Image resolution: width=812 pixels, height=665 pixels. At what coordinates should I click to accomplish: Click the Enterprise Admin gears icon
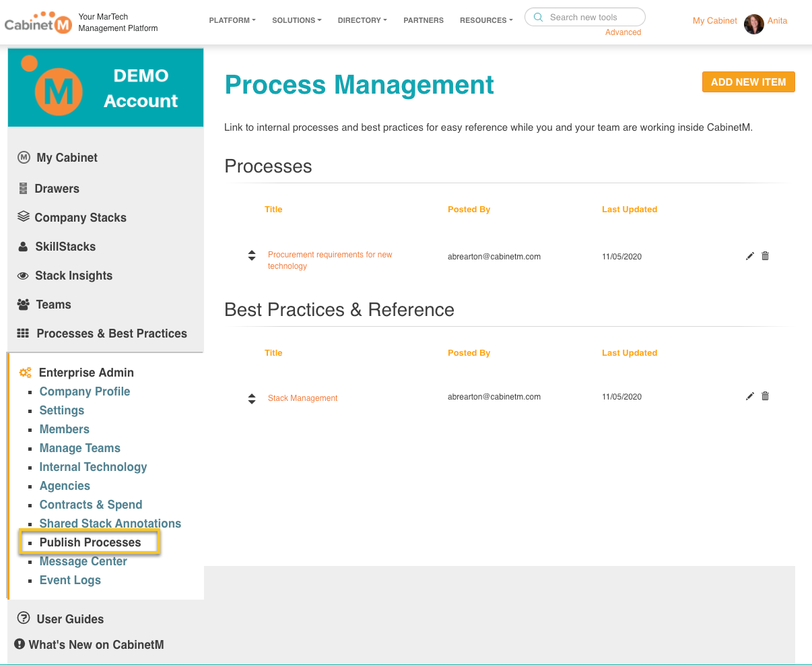25,373
